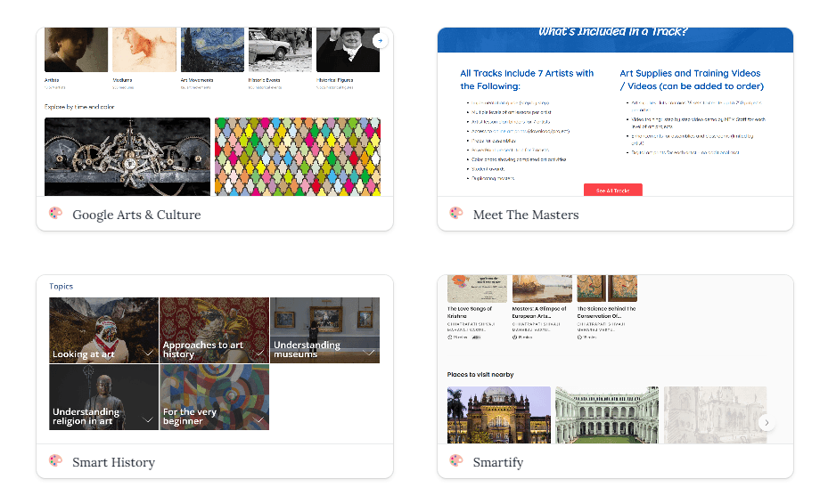This screenshot has width=820, height=504.
Task: Click the clock icon under The Science Behind The Conservation
Action: click(x=579, y=337)
